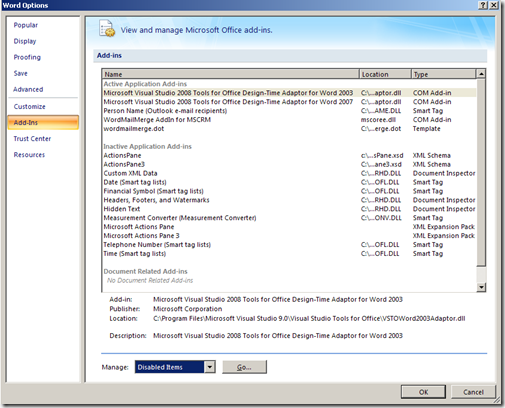Select the Microsoft Actions Pane row
Image resolution: width=505 pixels, height=408 pixels.
pyautogui.click(x=289, y=227)
